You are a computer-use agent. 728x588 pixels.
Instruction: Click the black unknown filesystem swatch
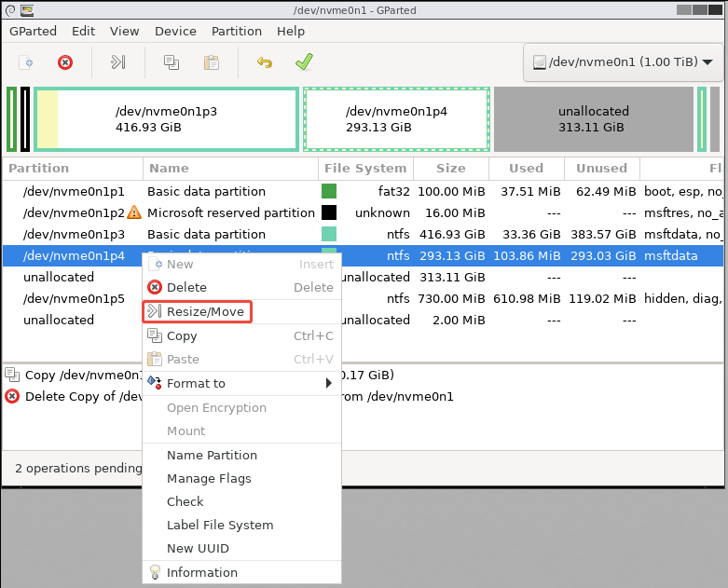pos(329,212)
